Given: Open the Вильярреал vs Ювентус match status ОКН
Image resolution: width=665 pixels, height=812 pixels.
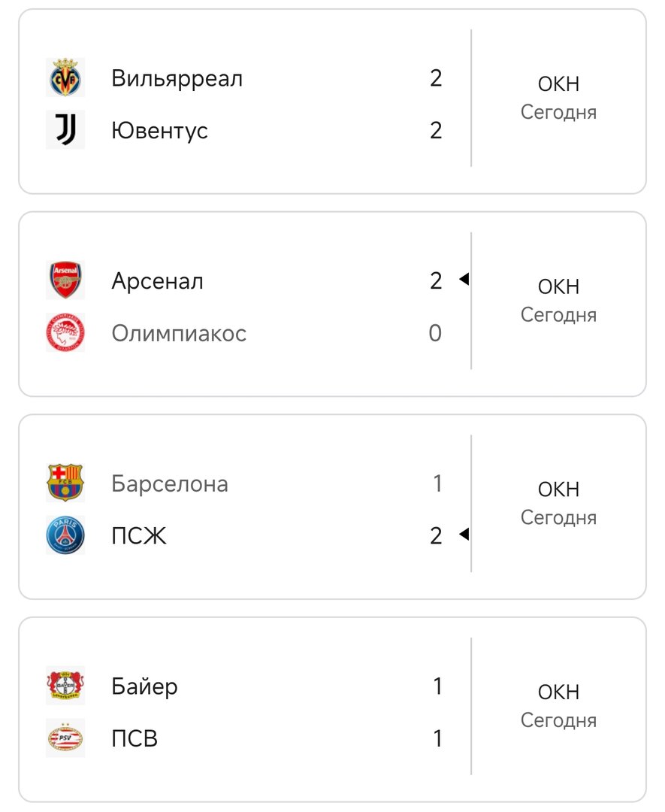Looking at the screenshot, I should (558, 84).
